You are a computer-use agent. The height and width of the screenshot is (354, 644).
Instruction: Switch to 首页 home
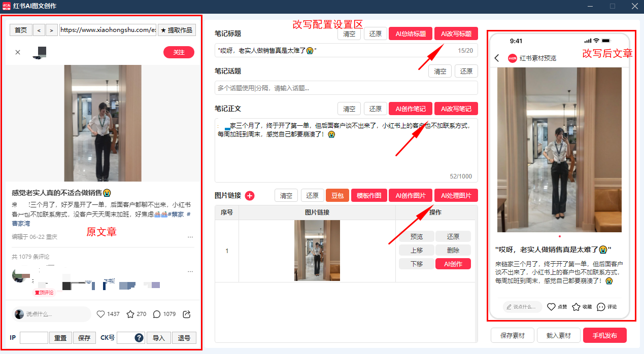tap(21, 29)
